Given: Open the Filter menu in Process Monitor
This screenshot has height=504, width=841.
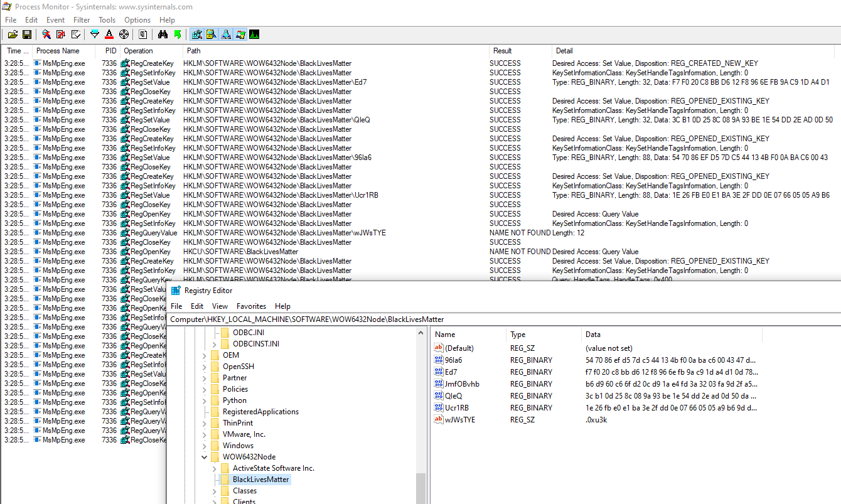Looking at the screenshot, I should click(82, 19).
